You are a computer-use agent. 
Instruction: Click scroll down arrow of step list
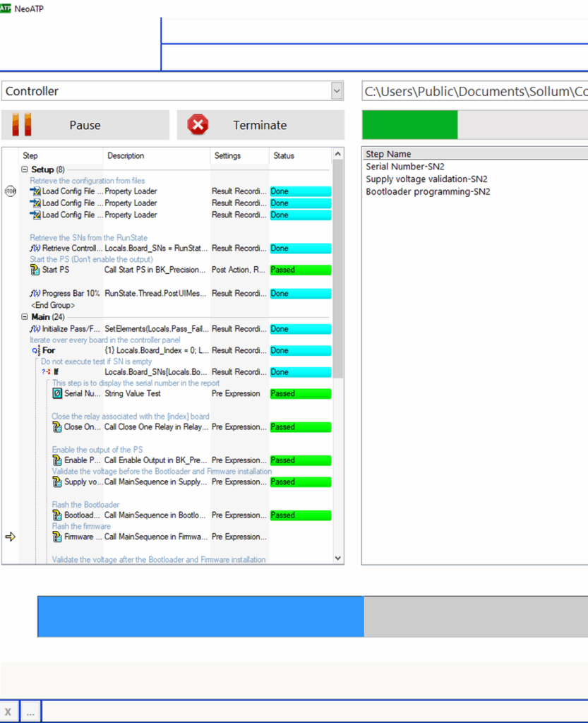(338, 558)
